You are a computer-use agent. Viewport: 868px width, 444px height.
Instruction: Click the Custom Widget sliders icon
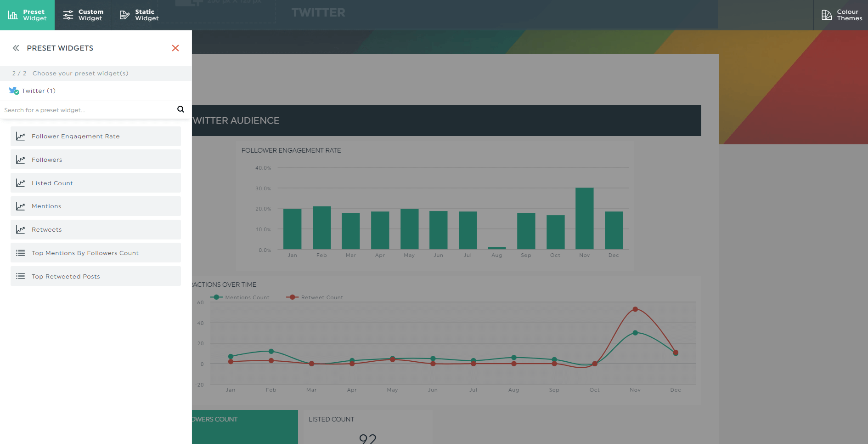68,15
